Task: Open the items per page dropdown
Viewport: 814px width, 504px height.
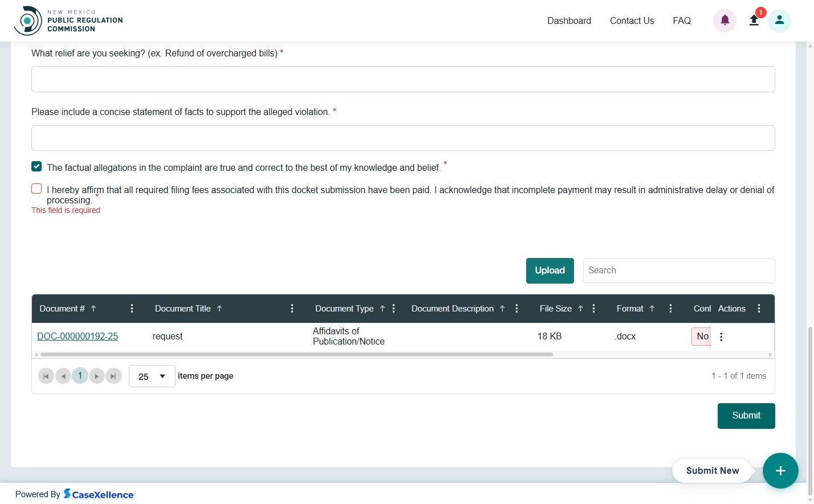Action: click(x=152, y=376)
